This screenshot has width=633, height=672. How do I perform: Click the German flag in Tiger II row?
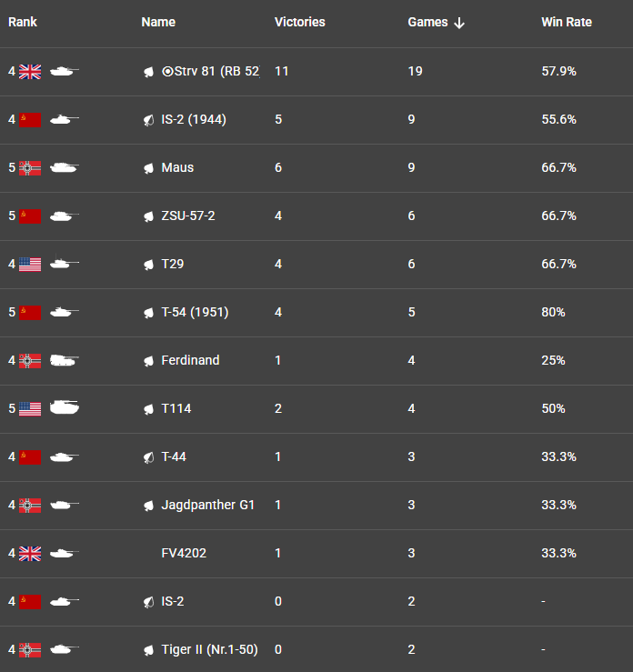coord(30,650)
